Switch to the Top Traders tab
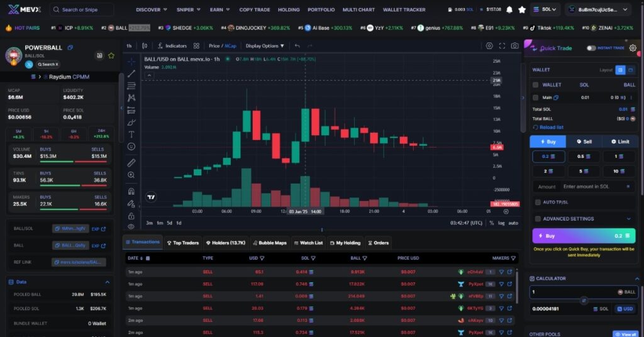Screen dimensions: 644x337 pos(183,243)
